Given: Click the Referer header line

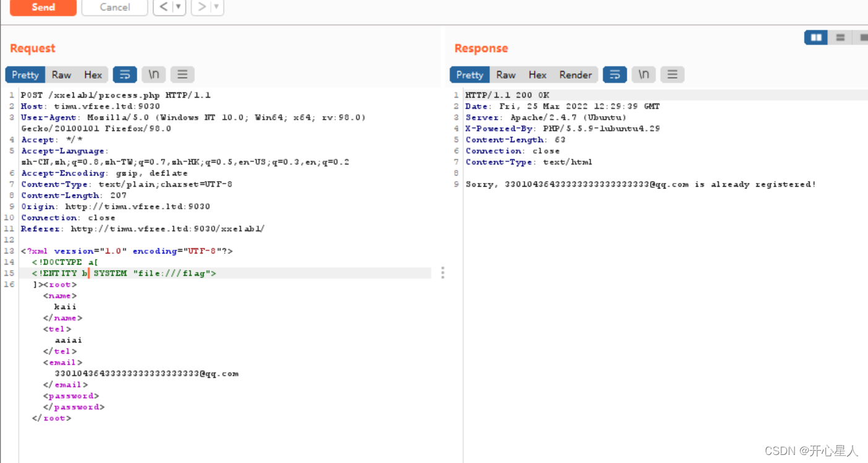Looking at the screenshot, I should [x=143, y=229].
